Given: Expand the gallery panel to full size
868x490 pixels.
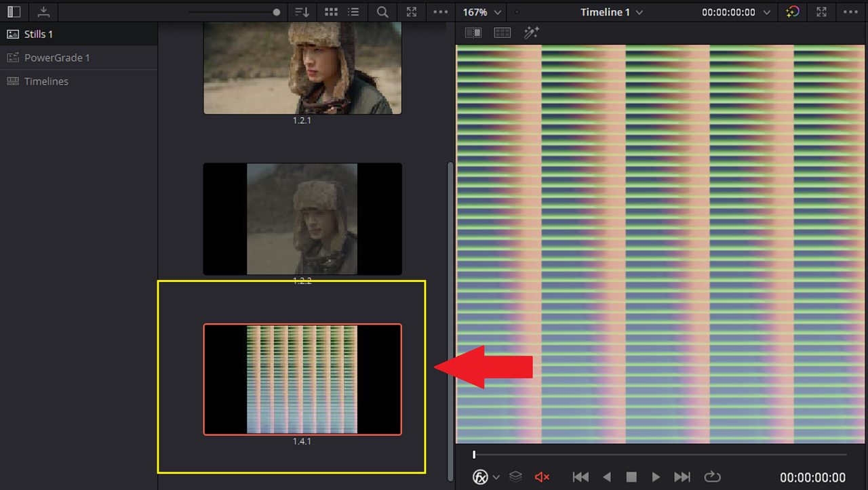Looking at the screenshot, I should click(412, 12).
